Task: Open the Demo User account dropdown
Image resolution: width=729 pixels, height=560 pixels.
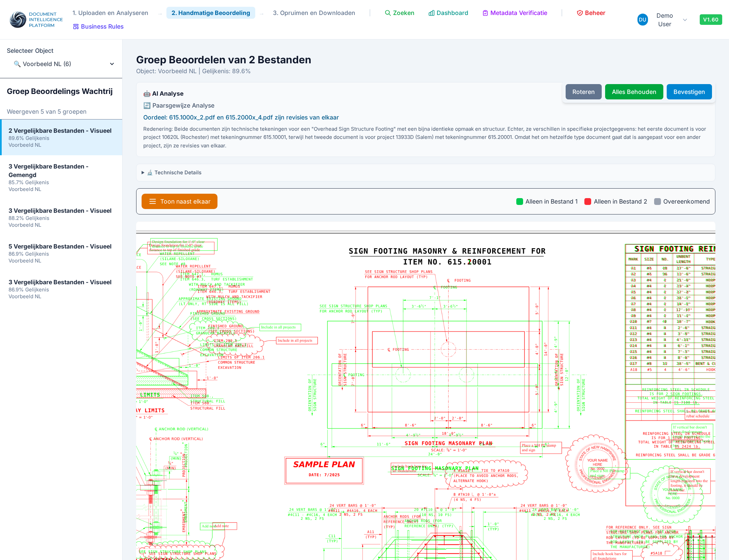Action: click(x=663, y=20)
